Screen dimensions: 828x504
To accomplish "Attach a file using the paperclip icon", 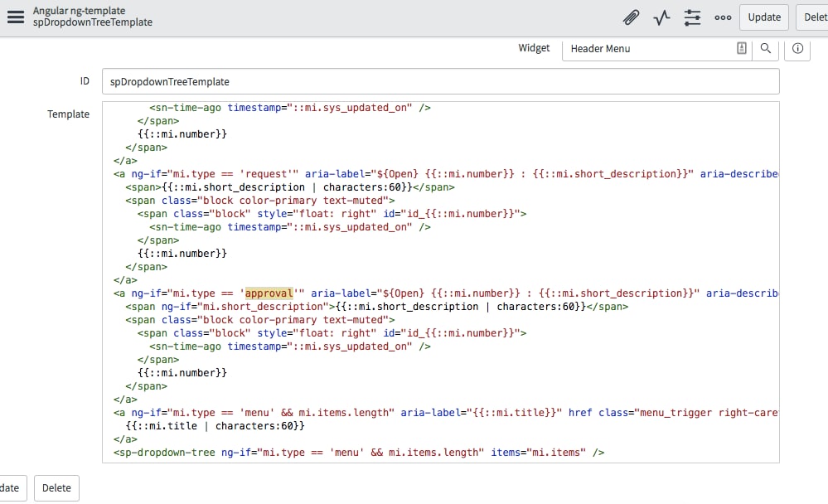I will click(631, 17).
